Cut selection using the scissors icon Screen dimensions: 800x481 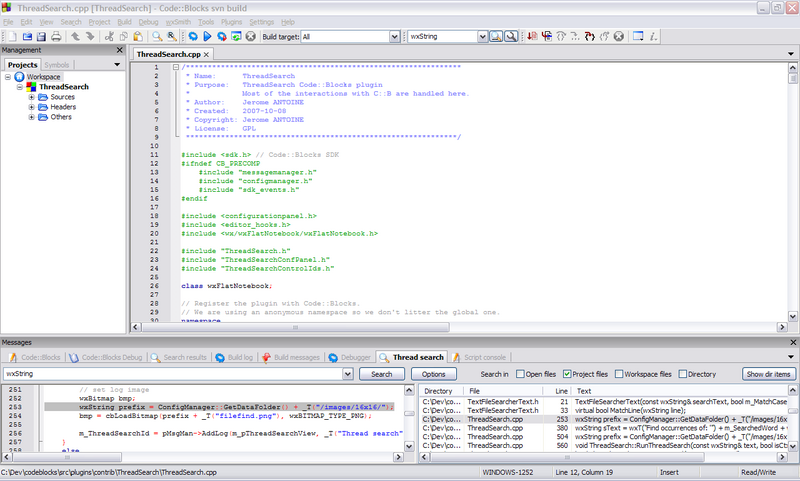coord(109,36)
